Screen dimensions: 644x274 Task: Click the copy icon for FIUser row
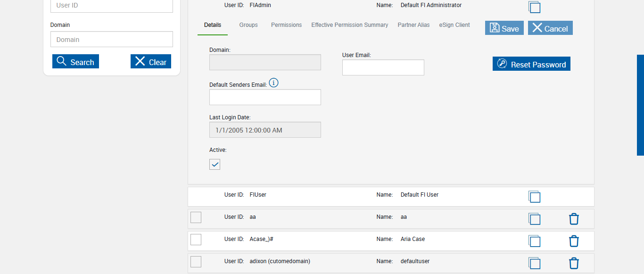pos(534,197)
